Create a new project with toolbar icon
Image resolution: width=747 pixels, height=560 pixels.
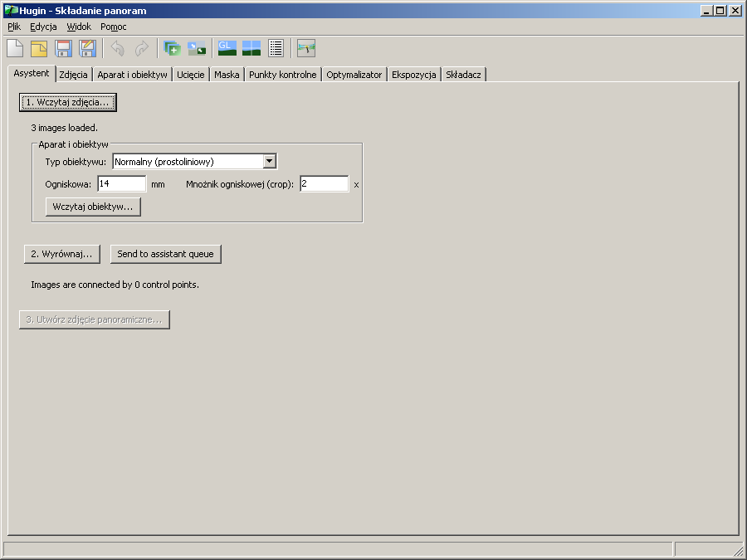click(x=15, y=48)
